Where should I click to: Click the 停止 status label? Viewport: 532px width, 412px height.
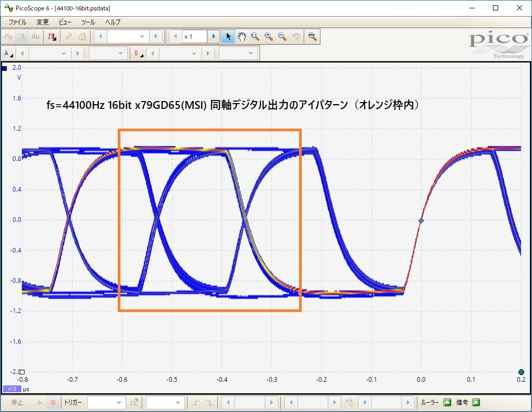(17, 403)
